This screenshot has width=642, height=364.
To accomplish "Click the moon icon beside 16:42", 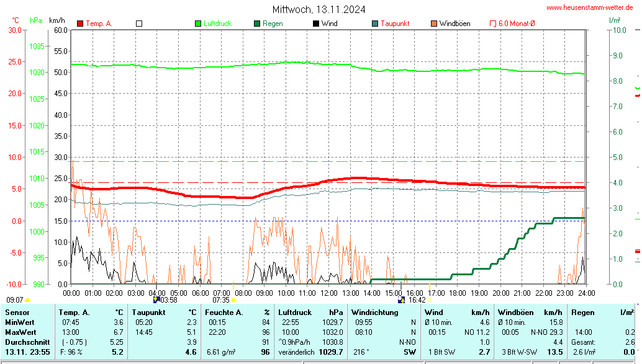I will coord(401,300).
